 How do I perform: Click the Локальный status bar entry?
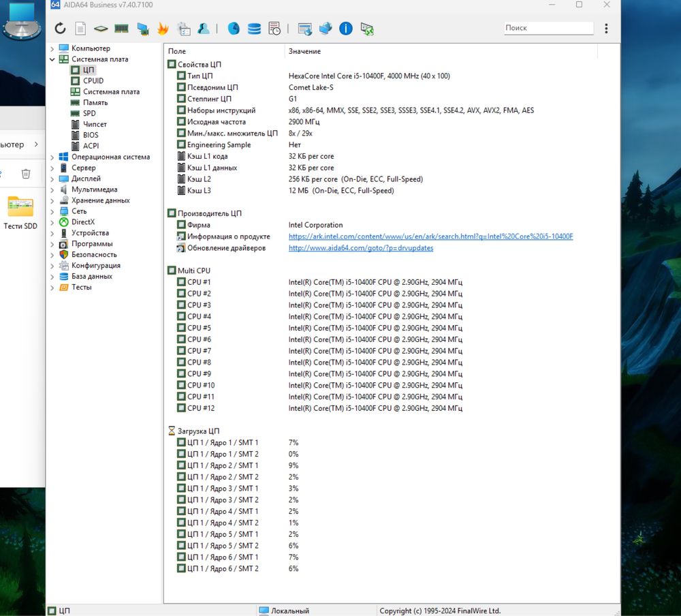285,611
